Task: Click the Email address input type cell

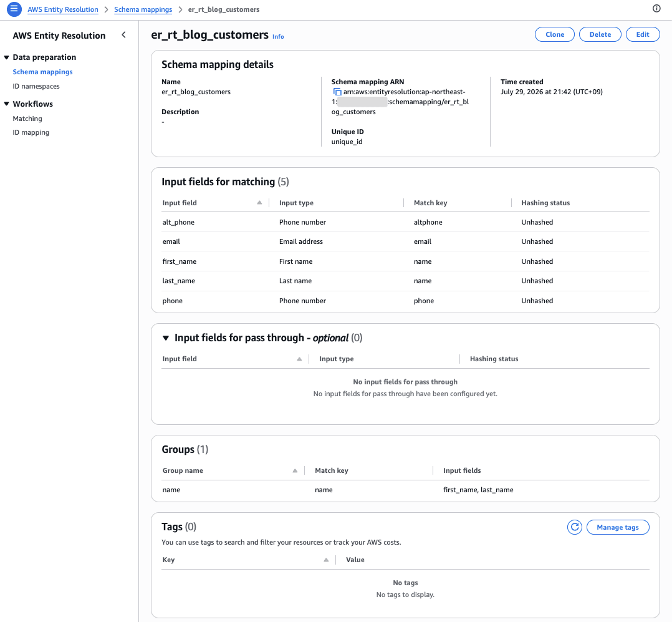Action: [x=301, y=241]
